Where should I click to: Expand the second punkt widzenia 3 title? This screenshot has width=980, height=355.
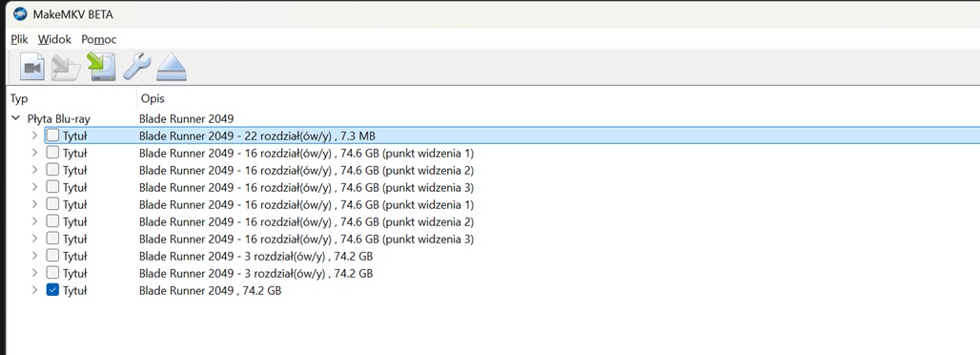tap(35, 239)
